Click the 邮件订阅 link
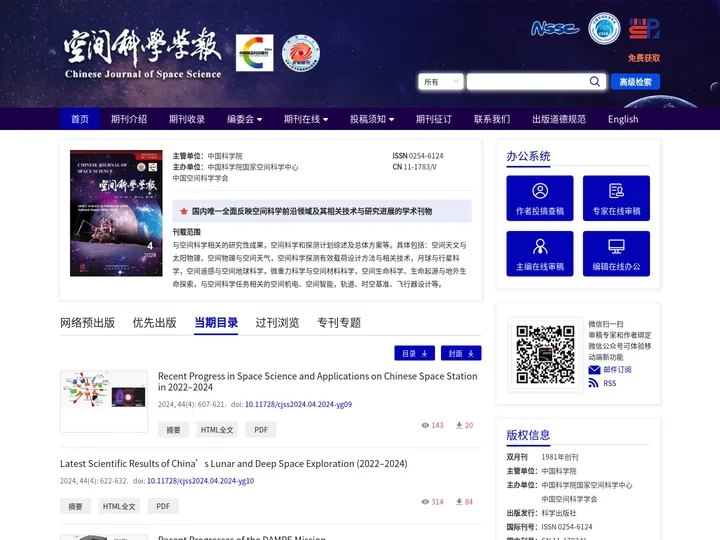This screenshot has height=540, width=720. (x=617, y=370)
